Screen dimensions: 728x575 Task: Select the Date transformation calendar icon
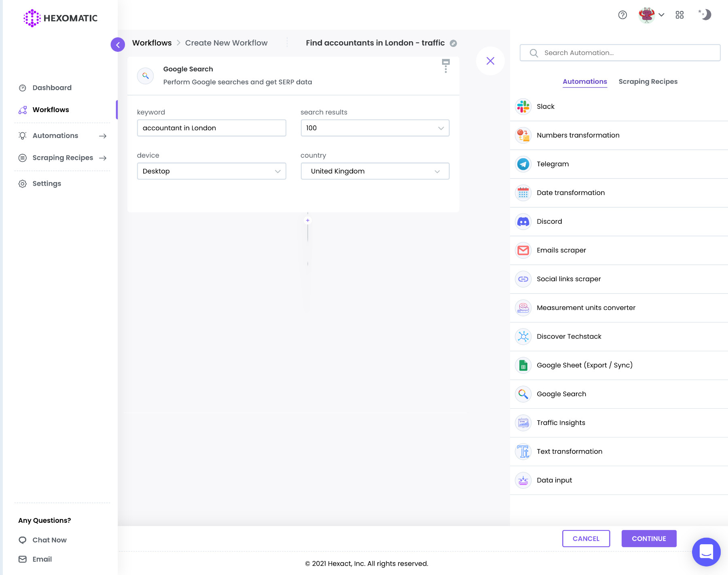(523, 193)
